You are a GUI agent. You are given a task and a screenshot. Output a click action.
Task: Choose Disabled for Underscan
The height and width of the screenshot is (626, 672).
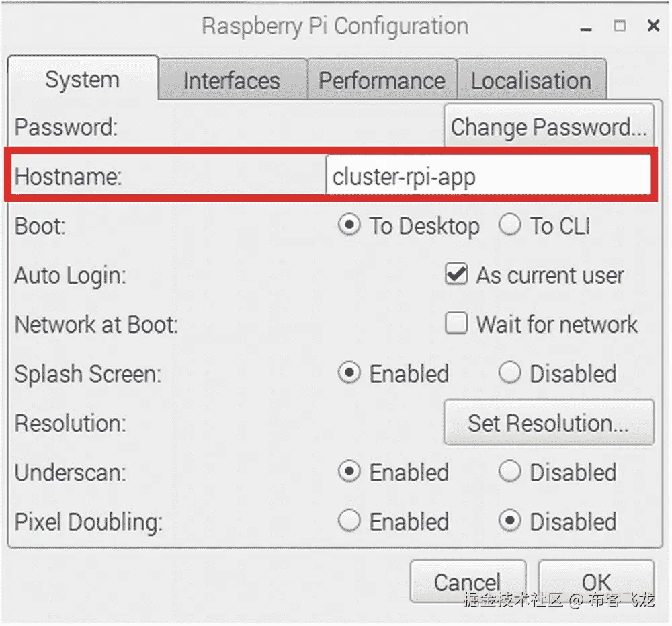point(509,472)
